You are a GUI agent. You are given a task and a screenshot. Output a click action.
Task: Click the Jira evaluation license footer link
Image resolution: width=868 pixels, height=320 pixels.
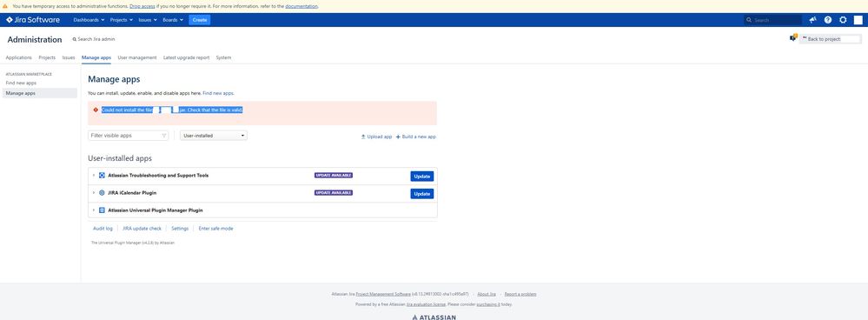coord(427,304)
